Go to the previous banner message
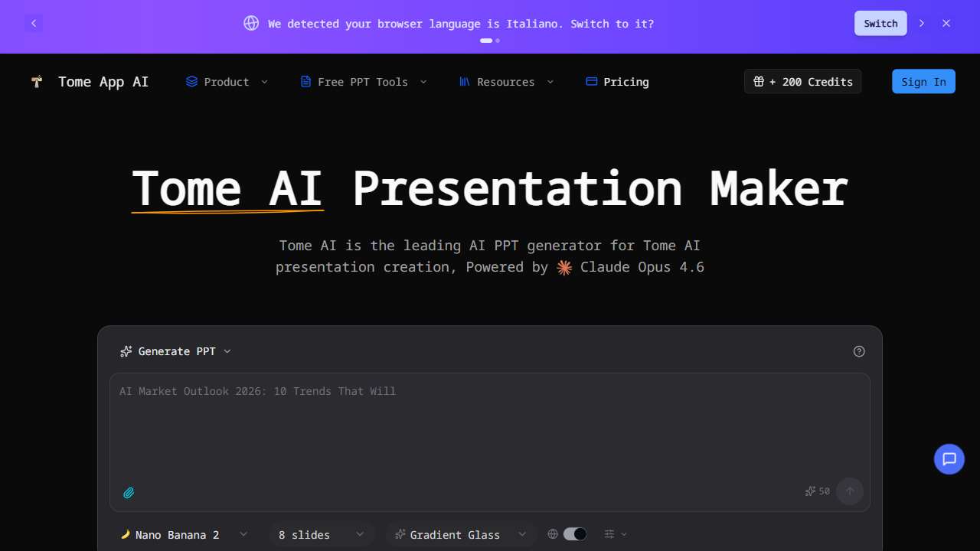 click(x=34, y=23)
